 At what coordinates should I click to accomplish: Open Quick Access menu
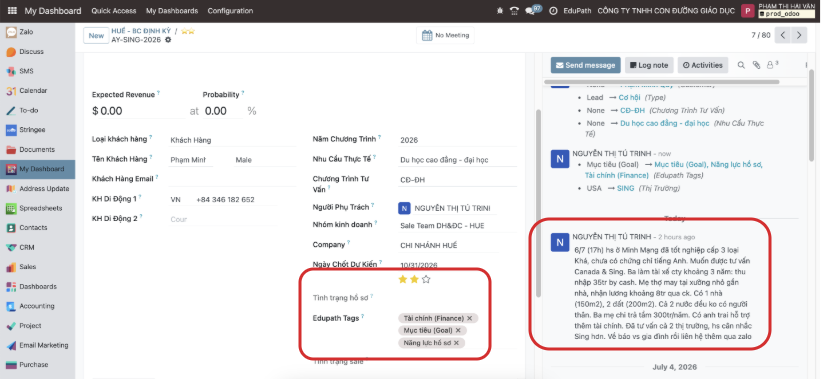pos(114,10)
